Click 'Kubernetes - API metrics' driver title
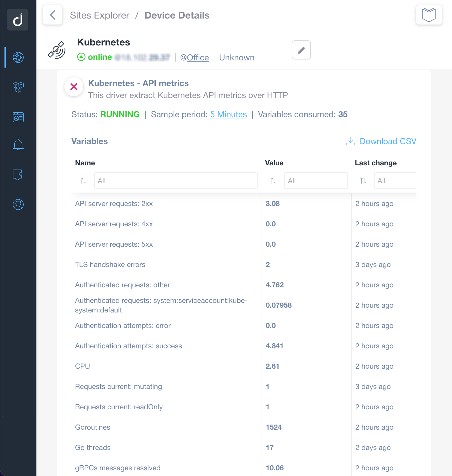The width and height of the screenshot is (452, 476). pos(138,83)
